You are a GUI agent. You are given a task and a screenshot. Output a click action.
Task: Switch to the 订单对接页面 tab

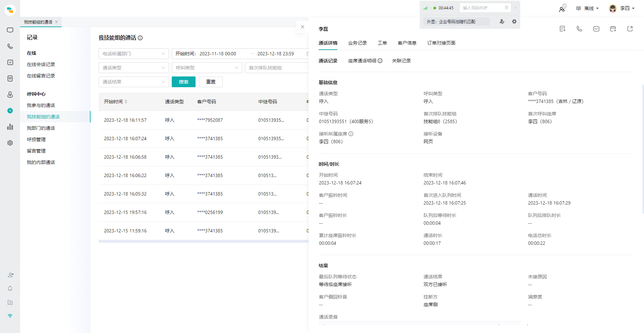[x=441, y=43]
